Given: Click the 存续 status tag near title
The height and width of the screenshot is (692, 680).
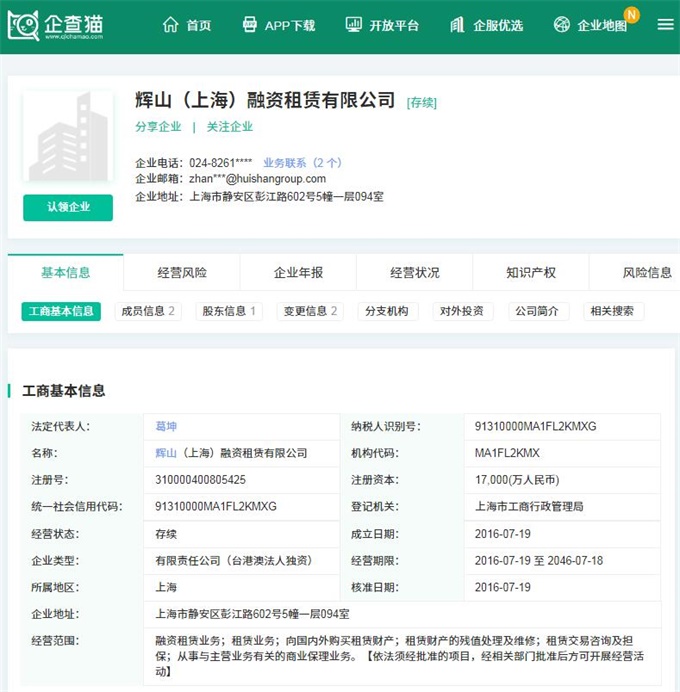Looking at the screenshot, I should tap(421, 103).
